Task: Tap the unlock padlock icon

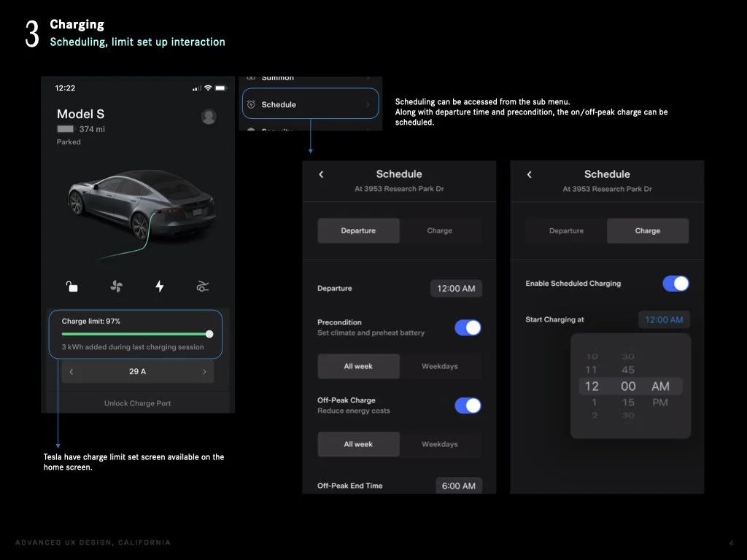Action: pyautogui.click(x=71, y=286)
